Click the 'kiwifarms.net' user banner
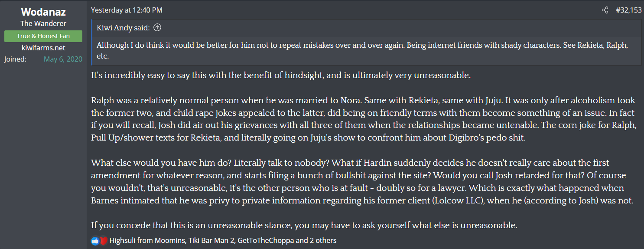This screenshot has height=249, width=644. click(43, 48)
